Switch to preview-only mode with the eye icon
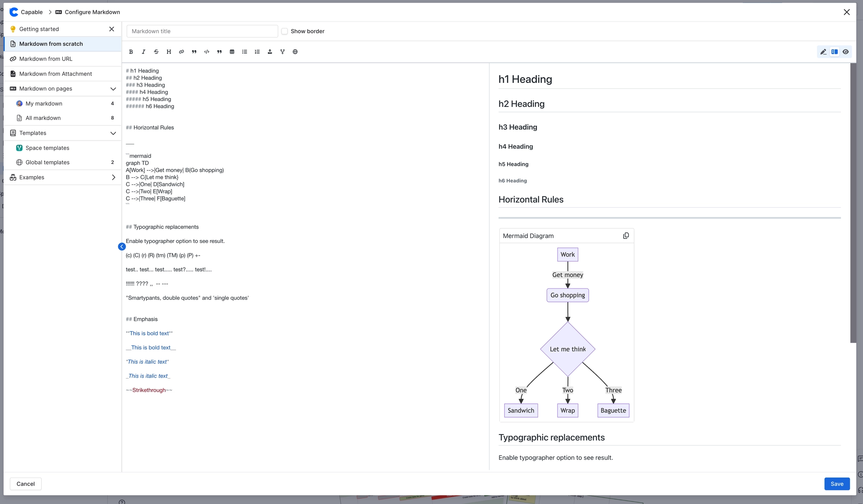 pos(845,51)
